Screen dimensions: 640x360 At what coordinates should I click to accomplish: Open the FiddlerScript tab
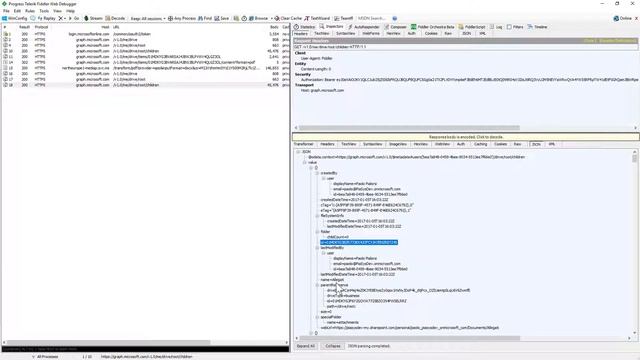[x=472, y=27]
